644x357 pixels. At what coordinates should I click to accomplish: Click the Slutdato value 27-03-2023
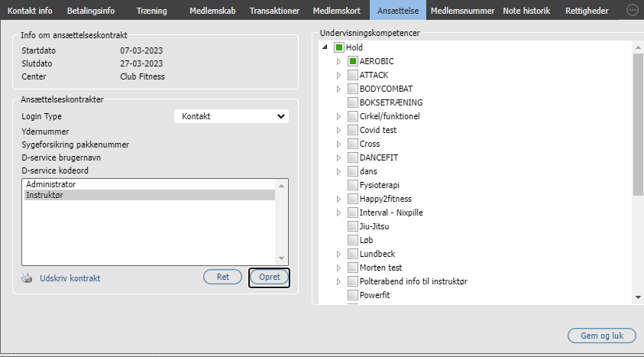click(141, 63)
